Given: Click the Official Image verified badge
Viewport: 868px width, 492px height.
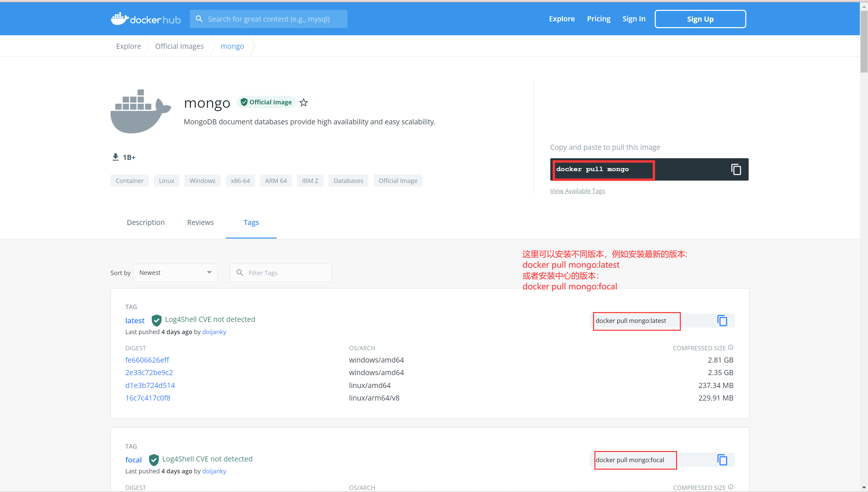Looking at the screenshot, I should tap(266, 102).
